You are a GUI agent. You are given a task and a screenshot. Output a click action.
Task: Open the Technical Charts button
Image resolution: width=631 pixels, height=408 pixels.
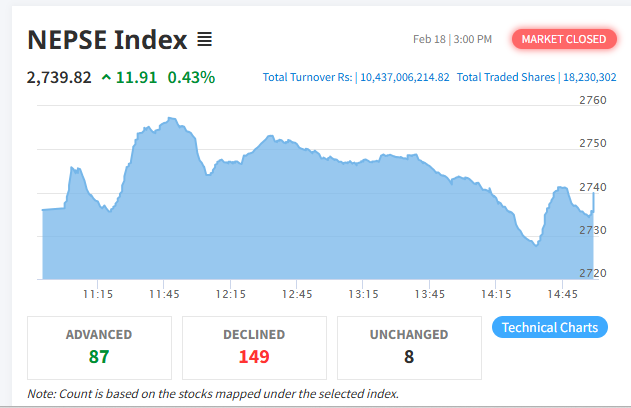coord(549,327)
